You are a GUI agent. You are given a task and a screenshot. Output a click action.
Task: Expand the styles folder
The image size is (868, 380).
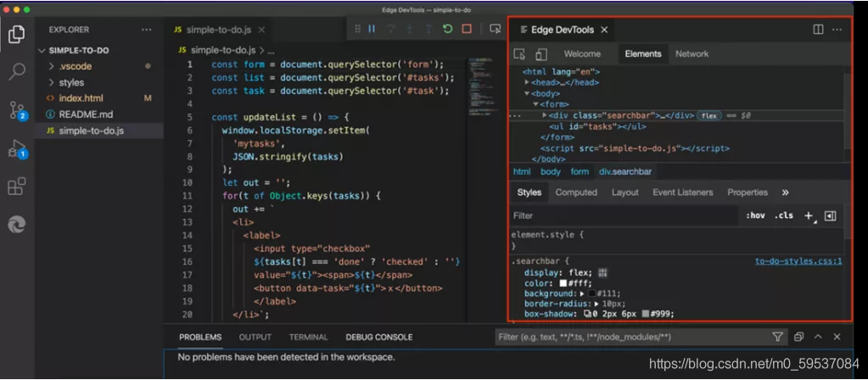(x=51, y=82)
